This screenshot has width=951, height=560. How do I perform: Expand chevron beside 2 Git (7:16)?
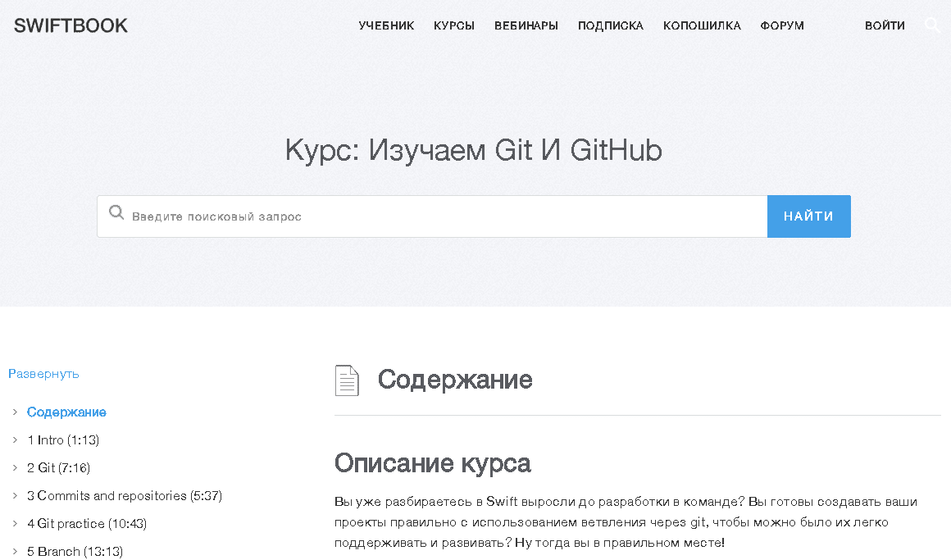(x=15, y=468)
